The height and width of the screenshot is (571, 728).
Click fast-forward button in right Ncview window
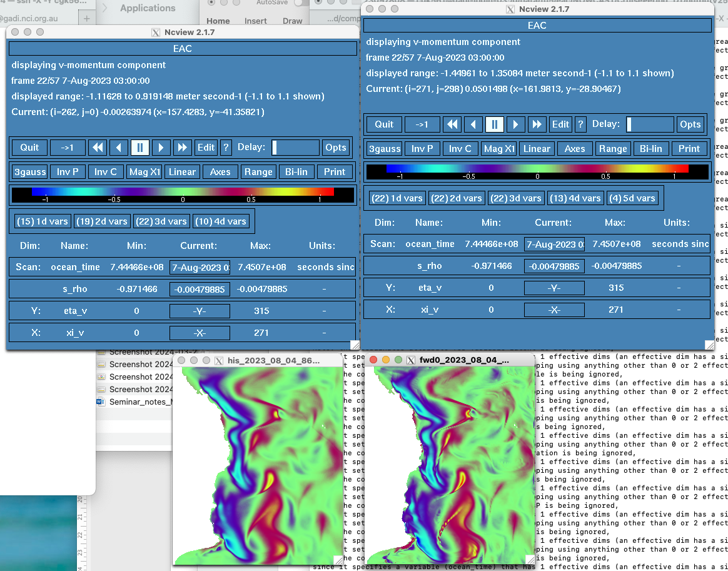tap(537, 124)
